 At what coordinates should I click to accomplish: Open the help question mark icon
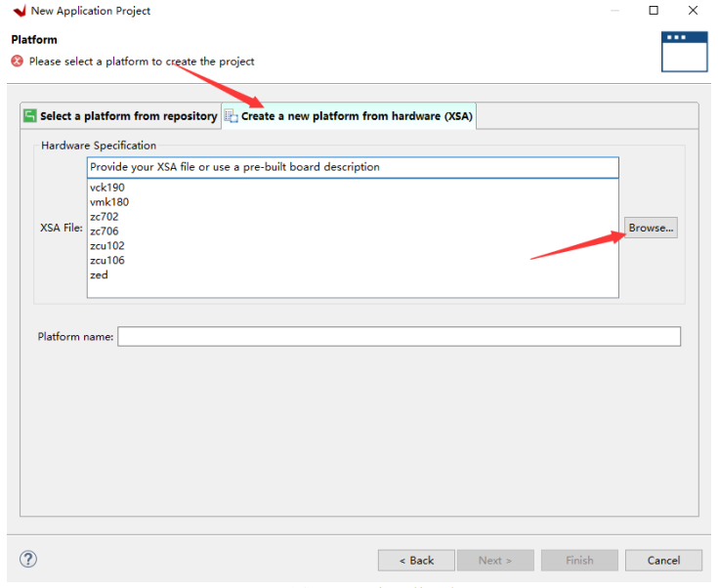click(x=28, y=559)
